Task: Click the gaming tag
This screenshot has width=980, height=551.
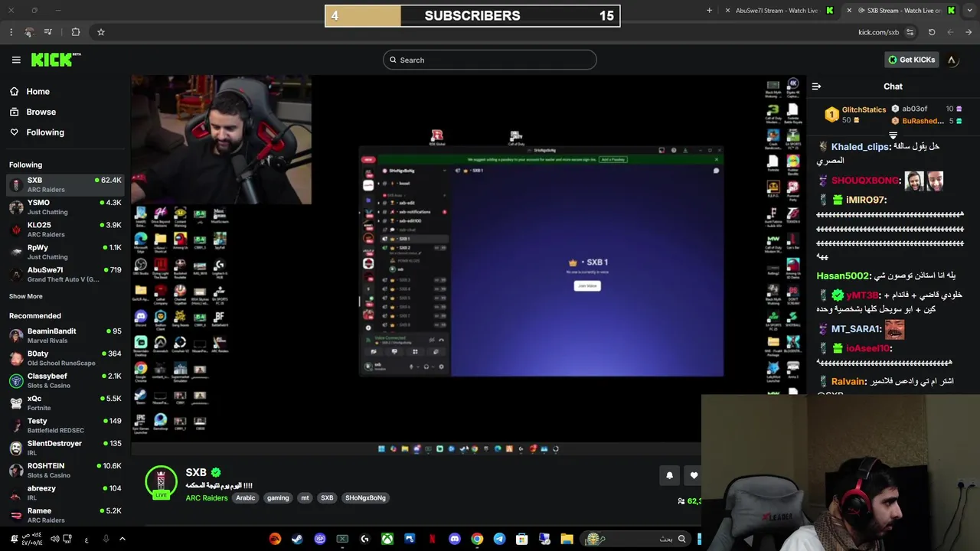Action: tap(278, 498)
